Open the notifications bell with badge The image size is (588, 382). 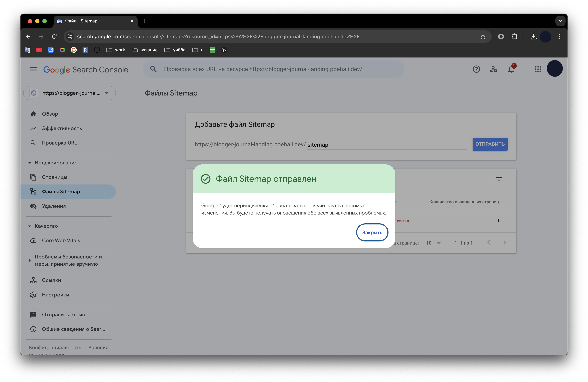pos(511,69)
